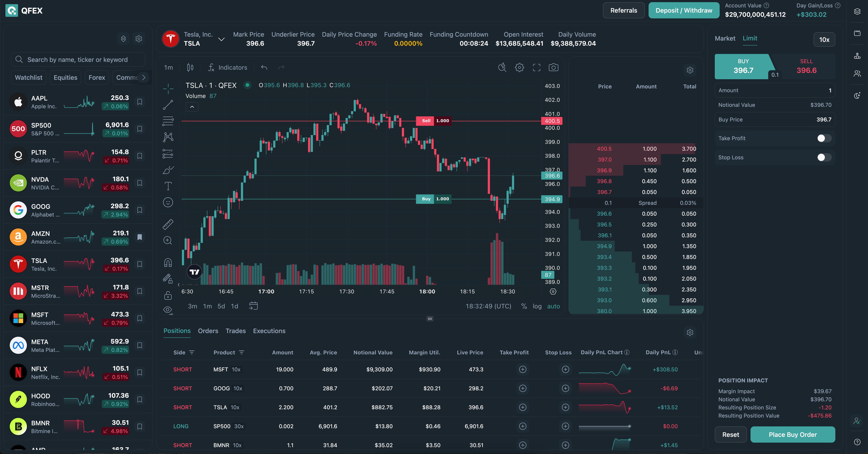The width and height of the screenshot is (868, 454).
Task: Click the Place Buy Order button
Action: [x=792, y=435]
